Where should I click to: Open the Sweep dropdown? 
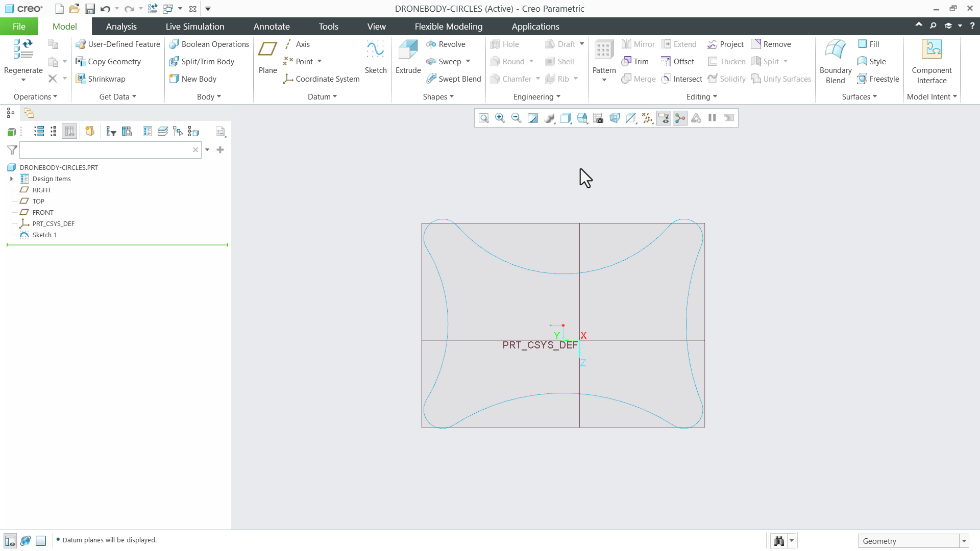469,61
